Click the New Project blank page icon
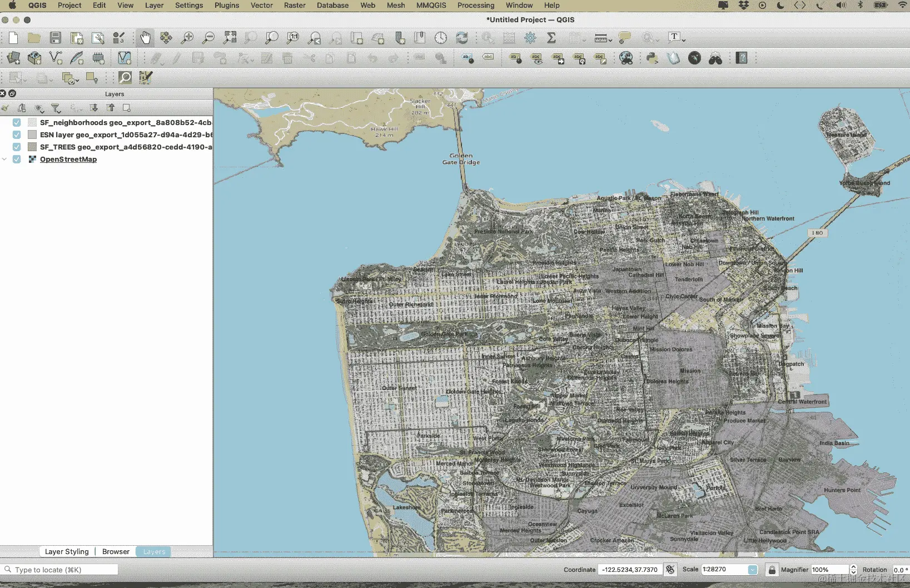This screenshot has height=588, width=910. (13, 38)
